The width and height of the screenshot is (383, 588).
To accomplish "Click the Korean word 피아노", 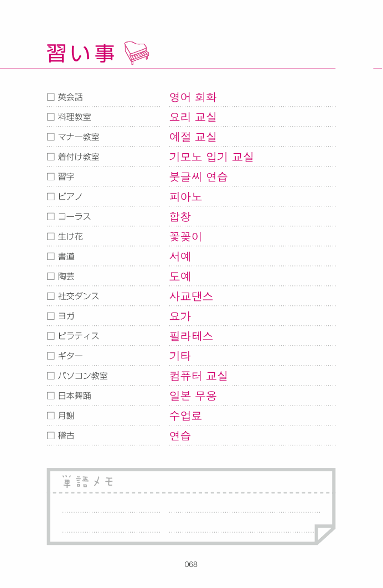I will pos(185,196).
